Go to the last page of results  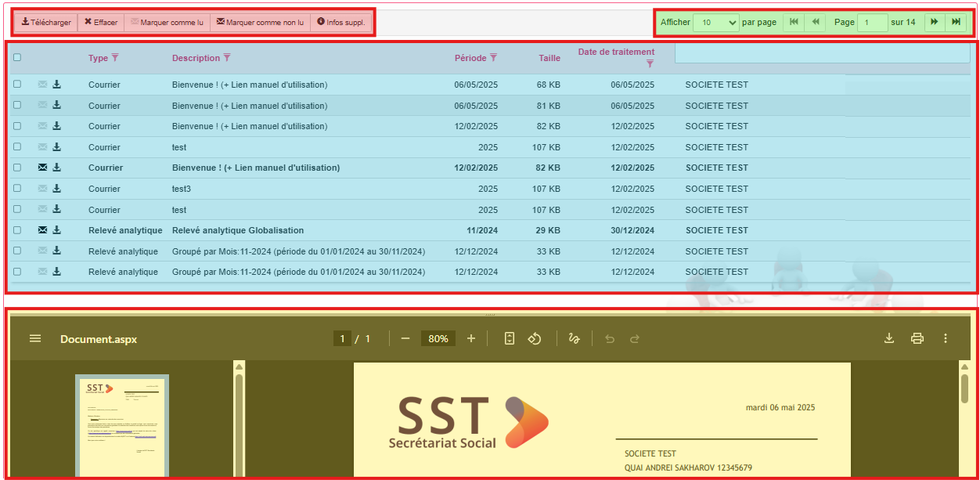point(956,22)
